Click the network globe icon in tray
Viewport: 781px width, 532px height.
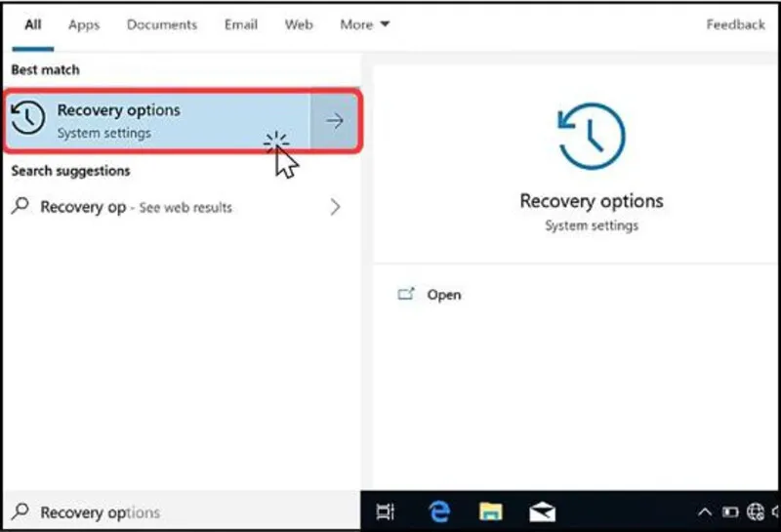pos(756,512)
